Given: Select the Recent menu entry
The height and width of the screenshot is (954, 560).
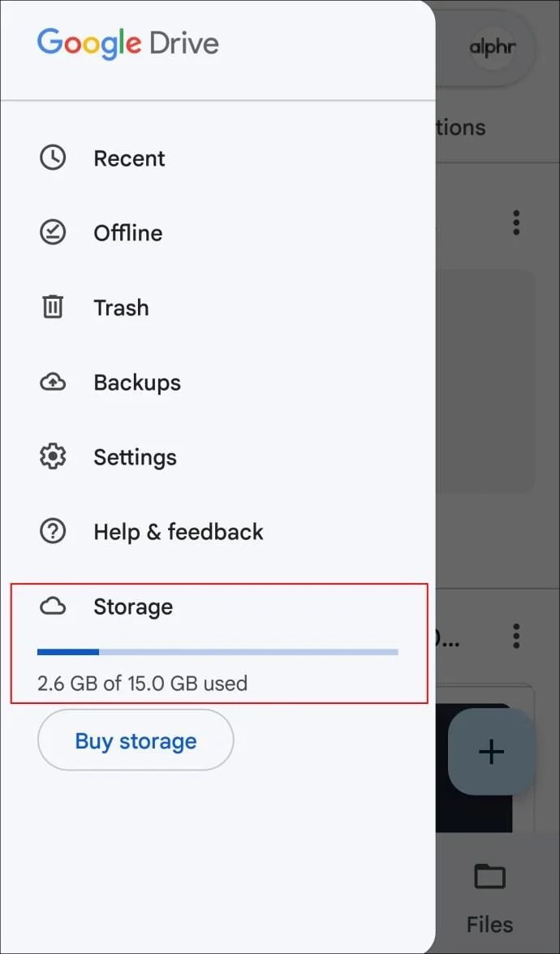Looking at the screenshot, I should 129,158.
